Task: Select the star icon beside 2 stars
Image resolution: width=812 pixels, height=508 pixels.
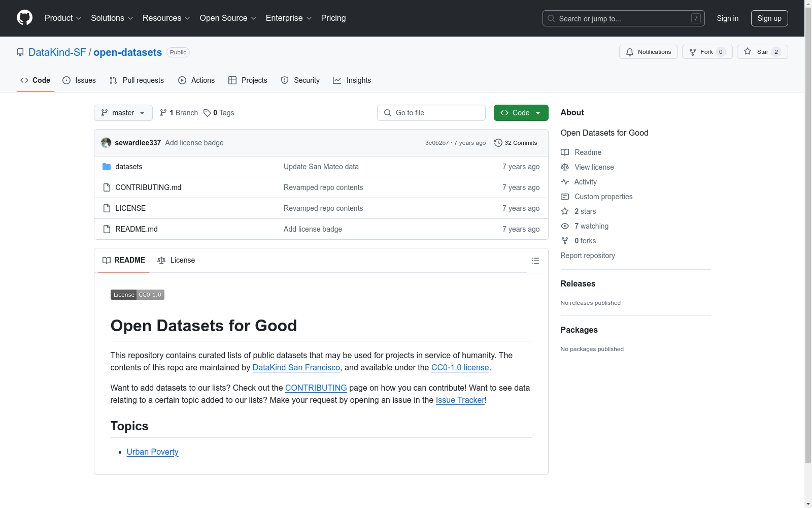Action: click(565, 211)
